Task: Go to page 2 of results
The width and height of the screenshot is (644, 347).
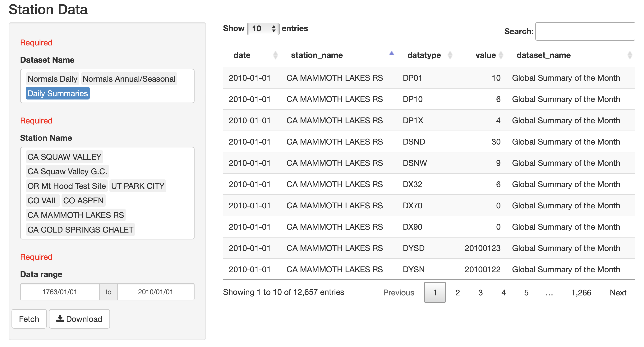Action: pyautogui.click(x=458, y=293)
